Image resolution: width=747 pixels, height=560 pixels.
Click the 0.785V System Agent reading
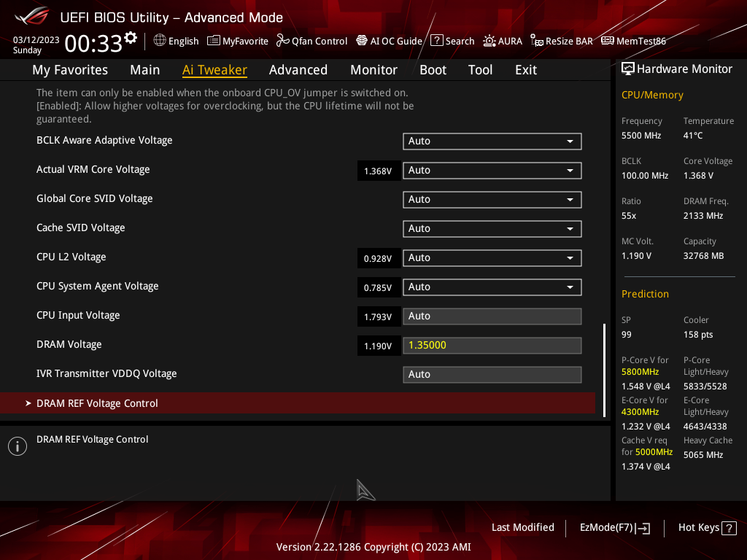(x=379, y=287)
